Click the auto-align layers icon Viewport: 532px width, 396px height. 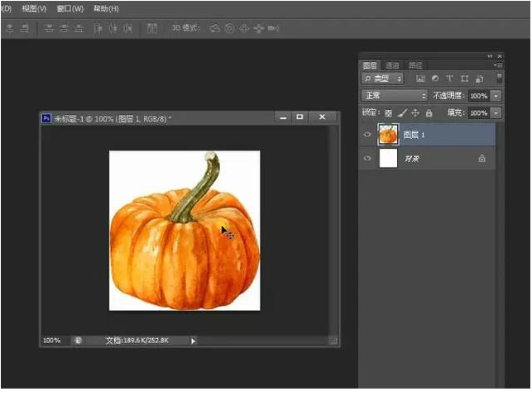[x=152, y=28]
